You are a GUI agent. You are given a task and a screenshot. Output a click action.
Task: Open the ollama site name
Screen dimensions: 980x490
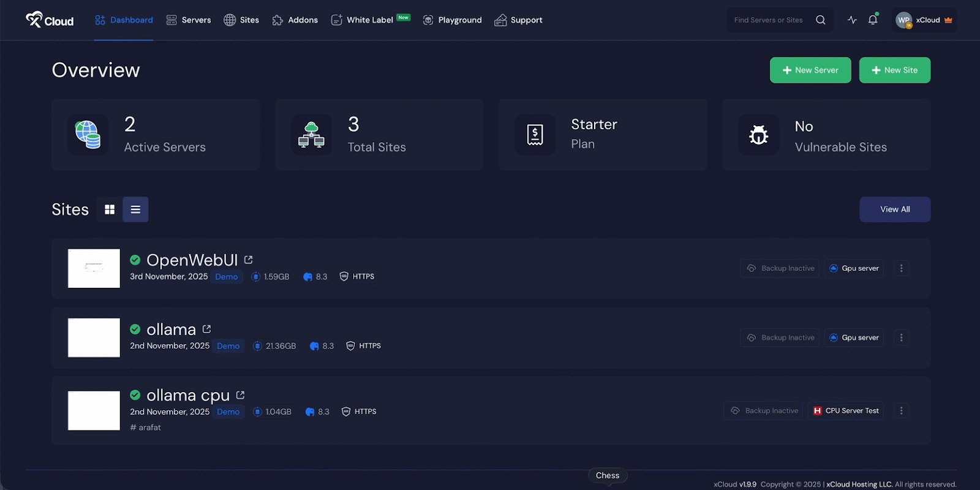[x=171, y=330]
